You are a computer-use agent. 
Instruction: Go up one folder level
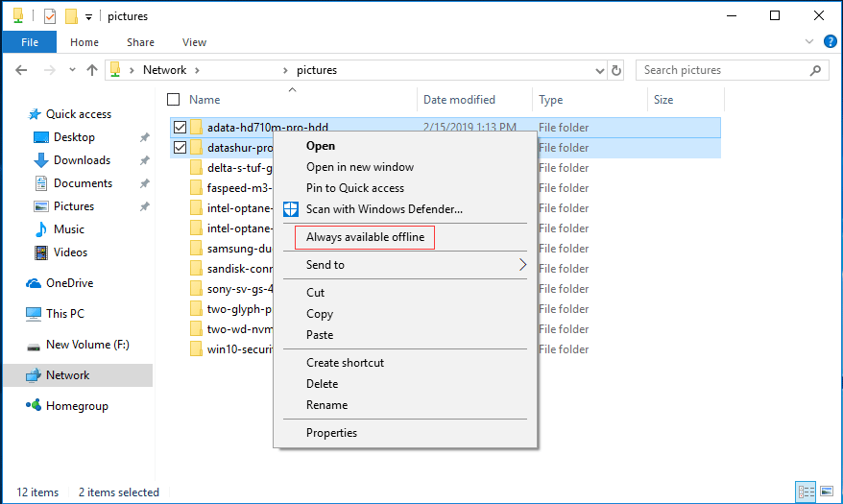(x=92, y=70)
